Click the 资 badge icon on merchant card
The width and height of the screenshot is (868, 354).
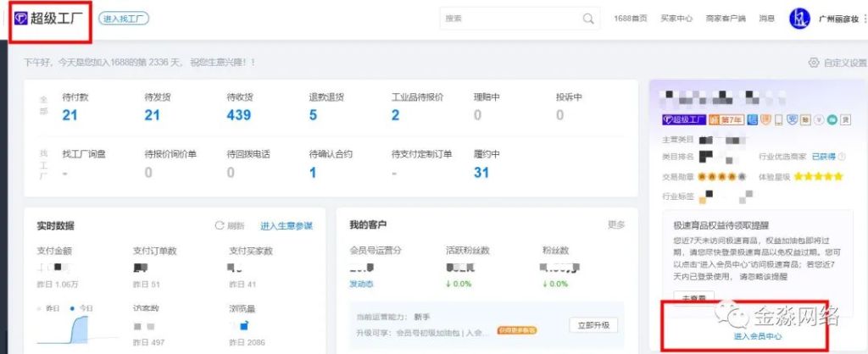click(845, 119)
